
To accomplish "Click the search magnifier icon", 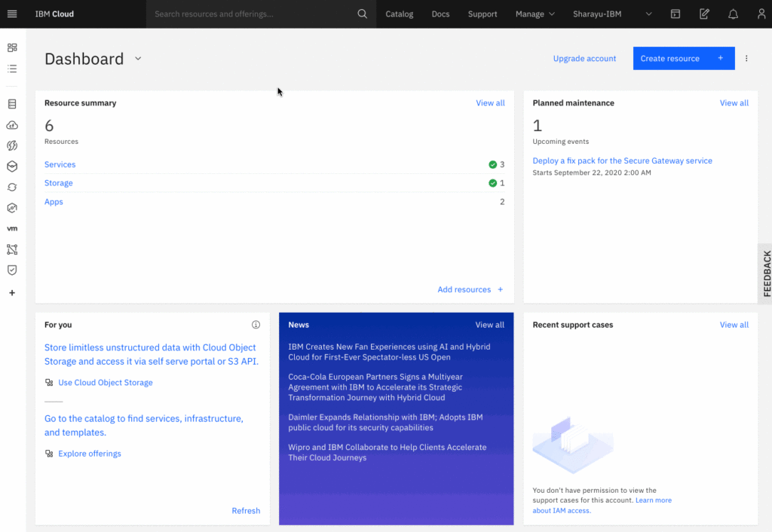I will click(363, 14).
